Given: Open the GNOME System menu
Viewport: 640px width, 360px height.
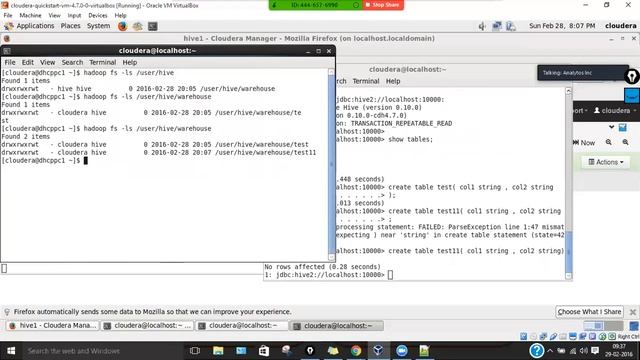Looking at the screenshot, I should point(98,26).
